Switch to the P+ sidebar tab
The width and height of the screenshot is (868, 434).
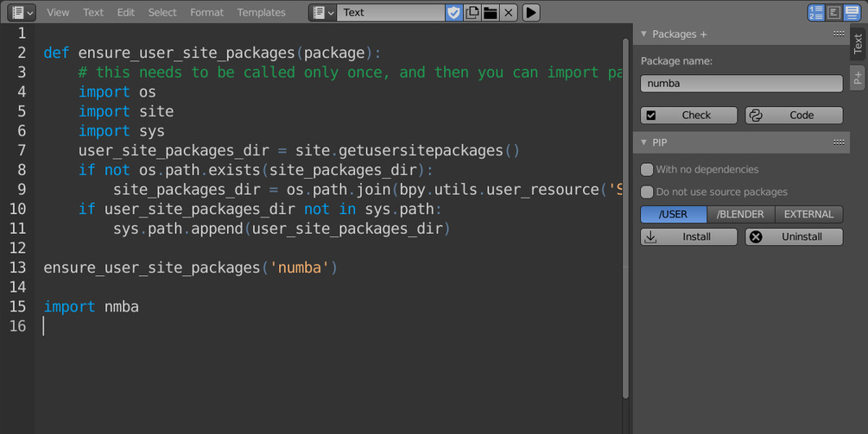coord(858,78)
